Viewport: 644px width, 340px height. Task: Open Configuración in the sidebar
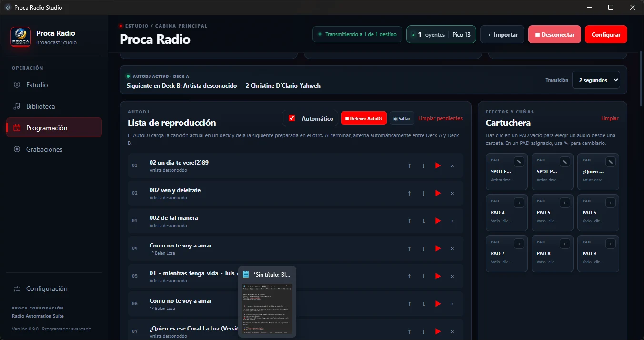click(54, 288)
